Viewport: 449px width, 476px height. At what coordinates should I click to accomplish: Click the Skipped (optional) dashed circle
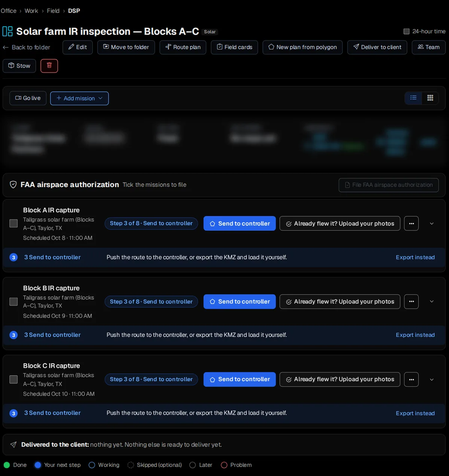coord(131,465)
